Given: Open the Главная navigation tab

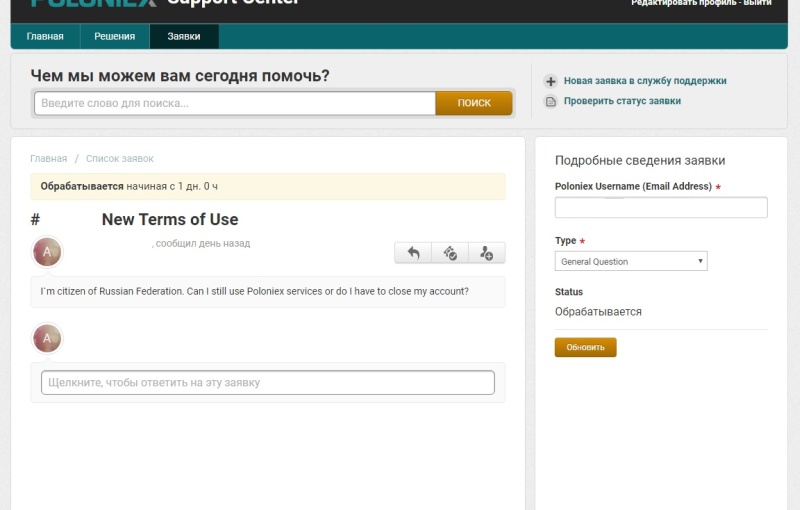Looking at the screenshot, I should 45,36.
